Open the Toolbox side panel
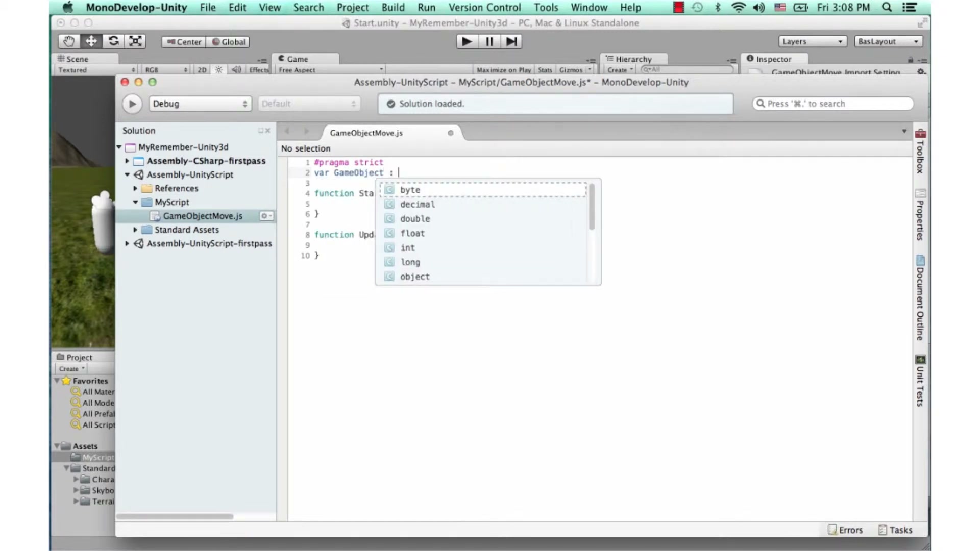This screenshot has width=980, height=551. click(920, 151)
